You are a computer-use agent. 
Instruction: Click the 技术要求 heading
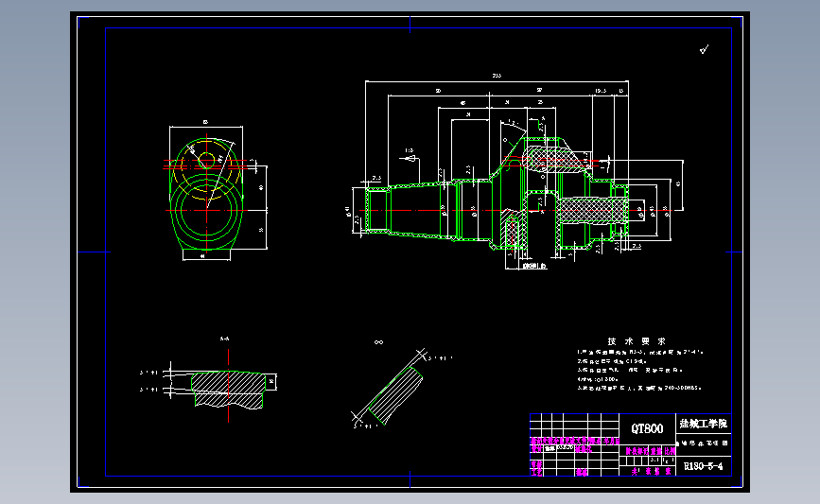click(637, 341)
